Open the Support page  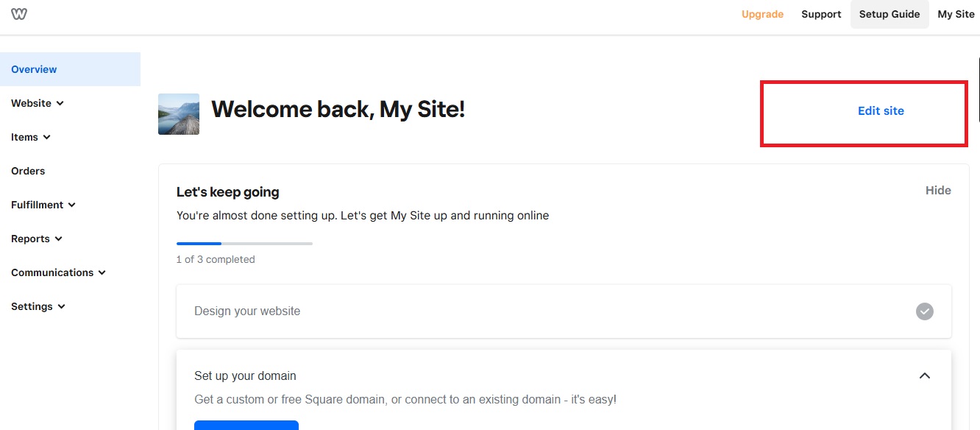coord(821,15)
